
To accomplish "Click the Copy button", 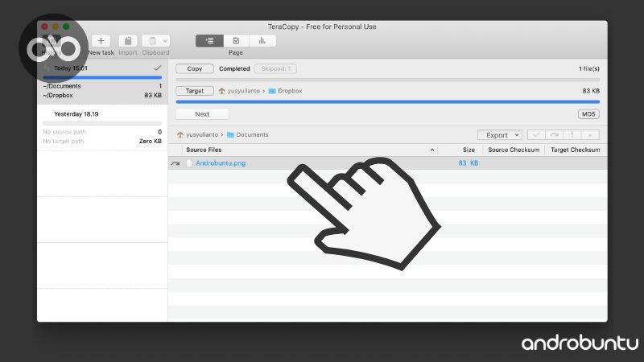I will click(x=195, y=68).
